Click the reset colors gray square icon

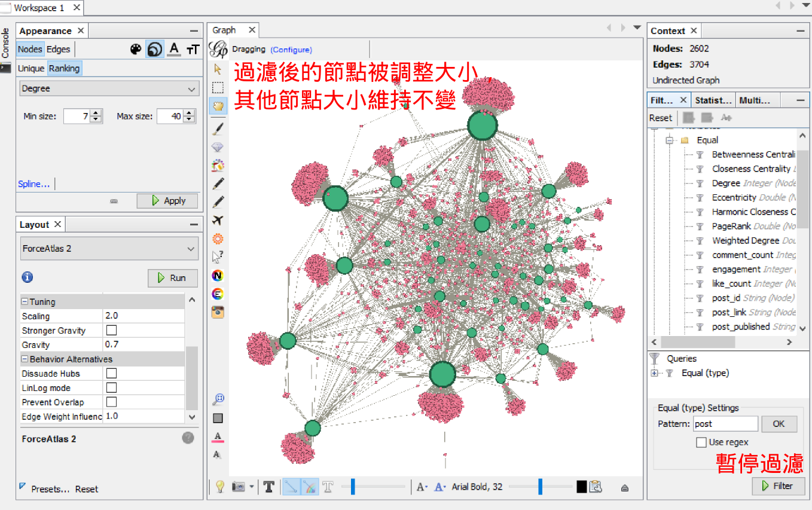(x=218, y=418)
